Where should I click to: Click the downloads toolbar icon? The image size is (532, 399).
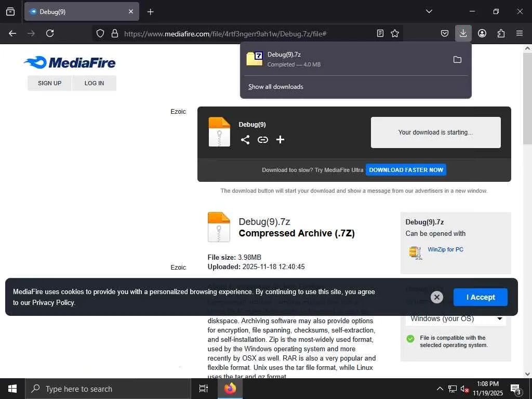pyautogui.click(x=463, y=33)
